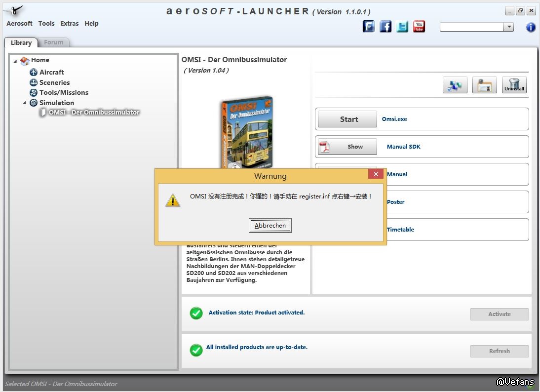The image size is (540, 392).
Task: Open the YouTube icon link
Action: coord(419,27)
